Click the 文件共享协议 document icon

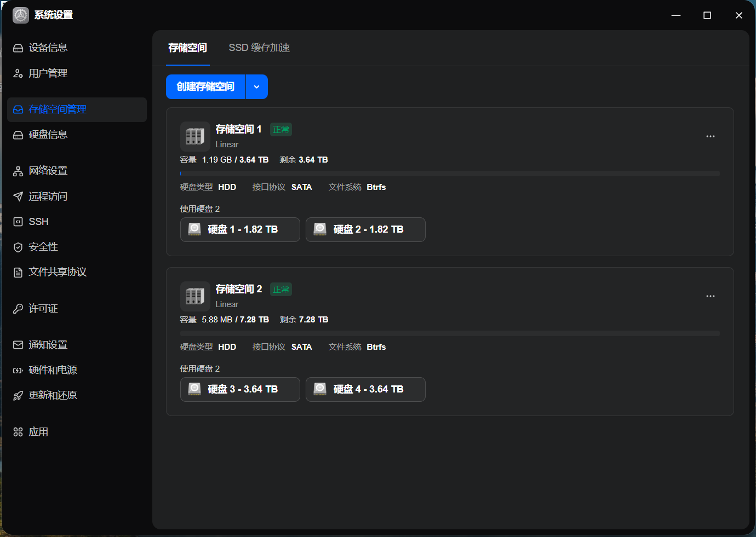pyautogui.click(x=18, y=272)
